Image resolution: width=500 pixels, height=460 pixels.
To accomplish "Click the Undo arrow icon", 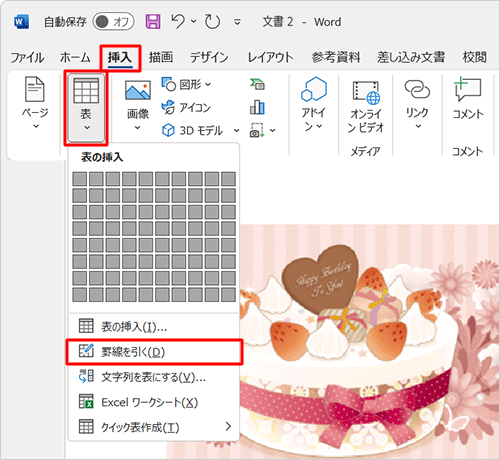I will 178,21.
